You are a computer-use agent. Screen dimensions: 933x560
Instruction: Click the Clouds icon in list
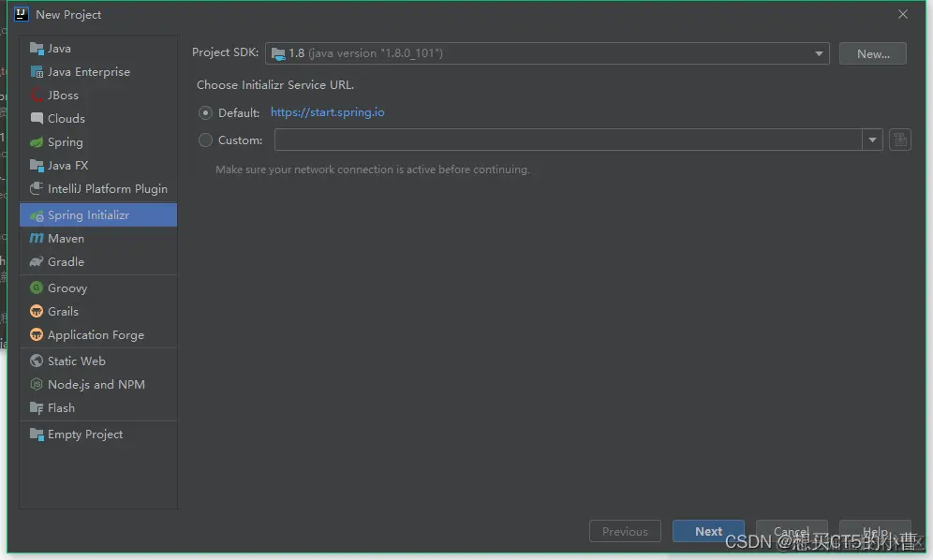tap(37, 118)
